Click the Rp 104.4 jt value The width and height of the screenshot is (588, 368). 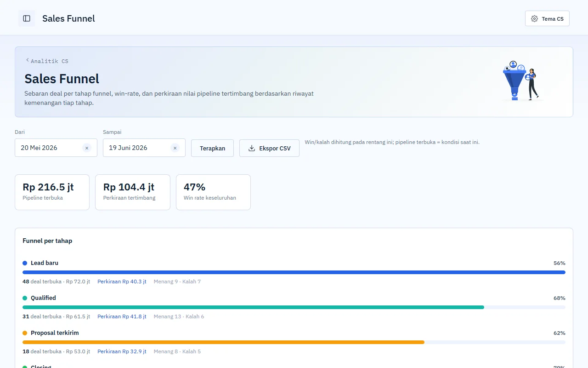[x=129, y=187]
